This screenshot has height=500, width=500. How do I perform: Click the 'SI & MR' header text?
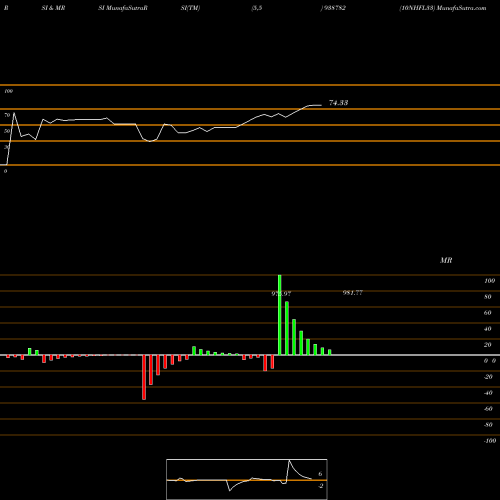point(53,8)
